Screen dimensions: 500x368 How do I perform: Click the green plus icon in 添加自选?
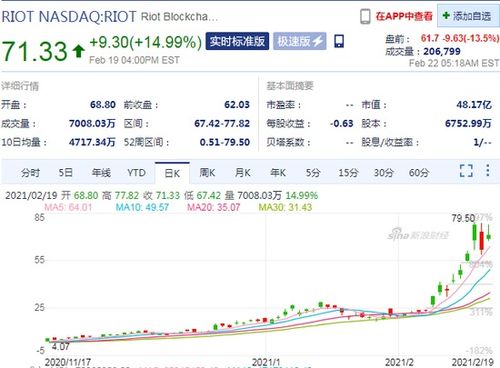click(446, 15)
